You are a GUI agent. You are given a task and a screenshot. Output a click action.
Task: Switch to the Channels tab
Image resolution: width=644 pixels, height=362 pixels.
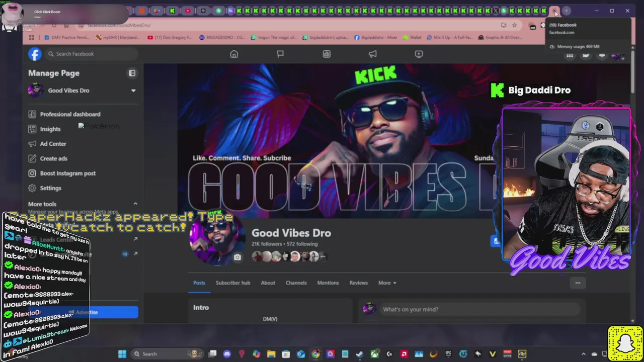pos(296,283)
